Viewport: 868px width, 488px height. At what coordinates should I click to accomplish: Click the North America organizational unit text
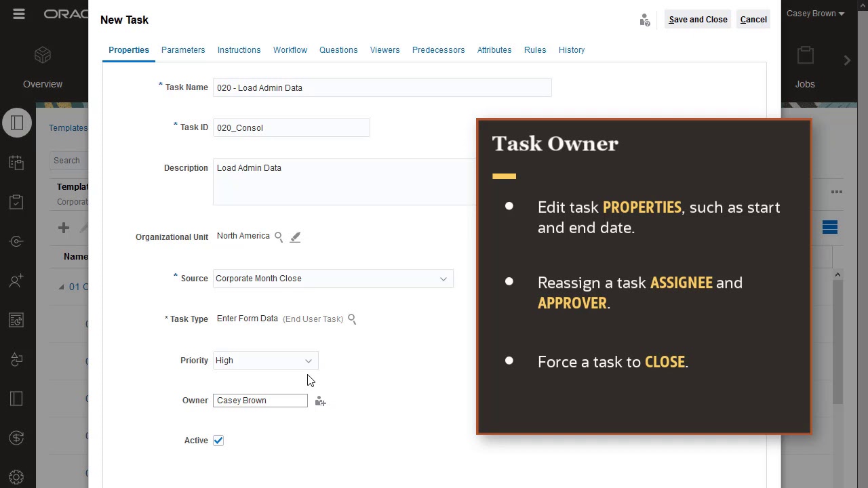pos(243,236)
